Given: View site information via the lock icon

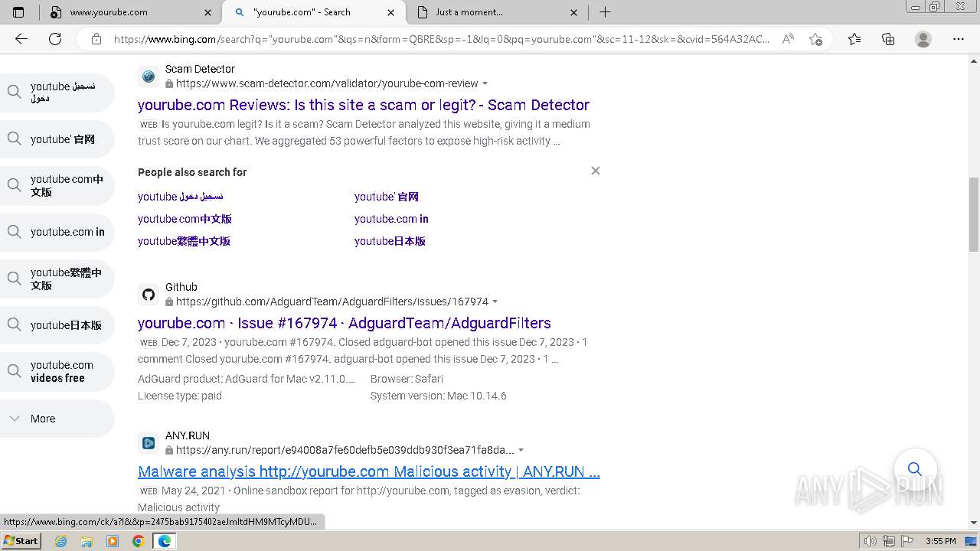Looking at the screenshot, I should click(96, 39).
